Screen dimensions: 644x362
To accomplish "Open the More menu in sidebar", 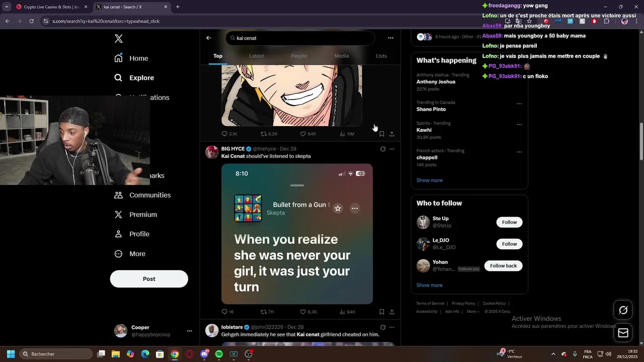I will tap(130, 254).
